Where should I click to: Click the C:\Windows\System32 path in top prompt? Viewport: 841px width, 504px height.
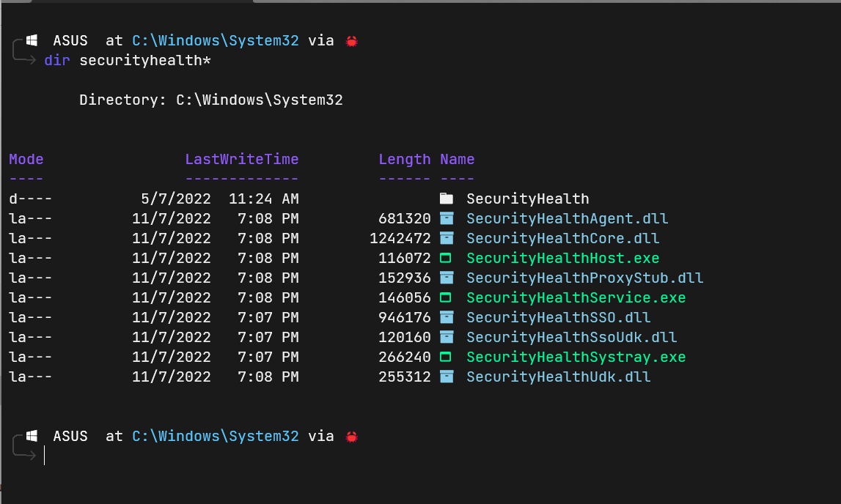coord(215,41)
